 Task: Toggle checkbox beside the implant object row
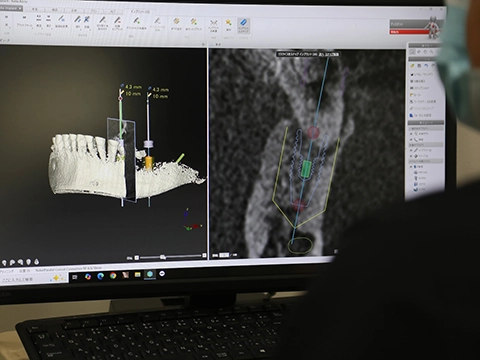click(411, 150)
